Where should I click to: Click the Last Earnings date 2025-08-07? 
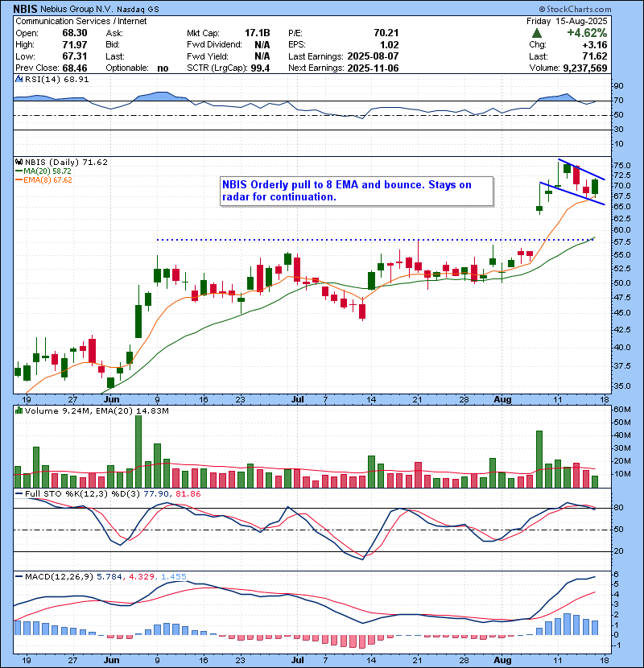tap(373, 56)
